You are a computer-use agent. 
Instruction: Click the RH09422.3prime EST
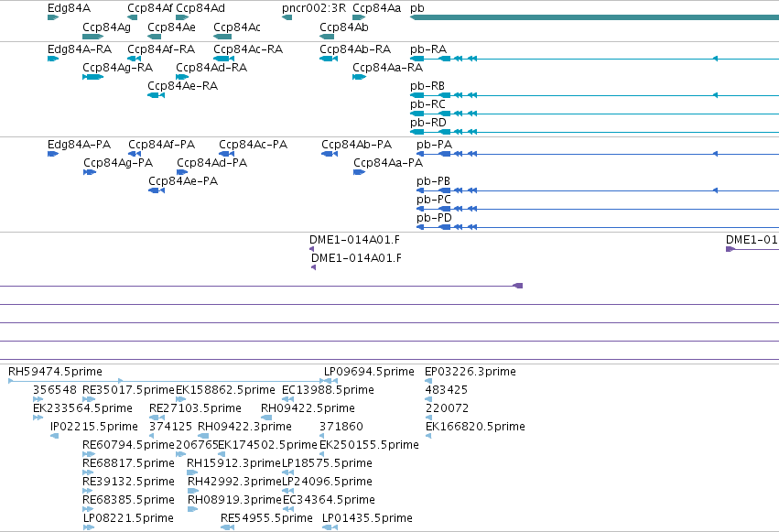pyautogui.click(x=203, y=436)
